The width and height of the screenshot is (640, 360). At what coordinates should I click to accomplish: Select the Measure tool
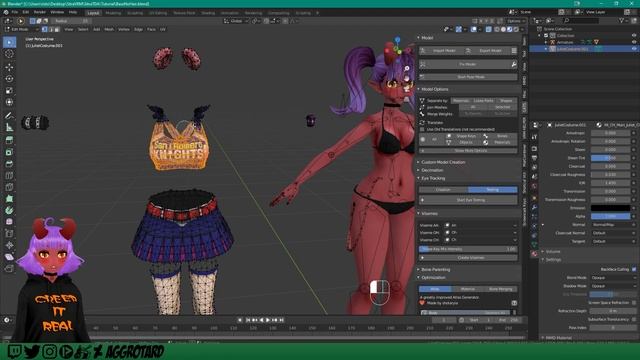pos(9,127)
